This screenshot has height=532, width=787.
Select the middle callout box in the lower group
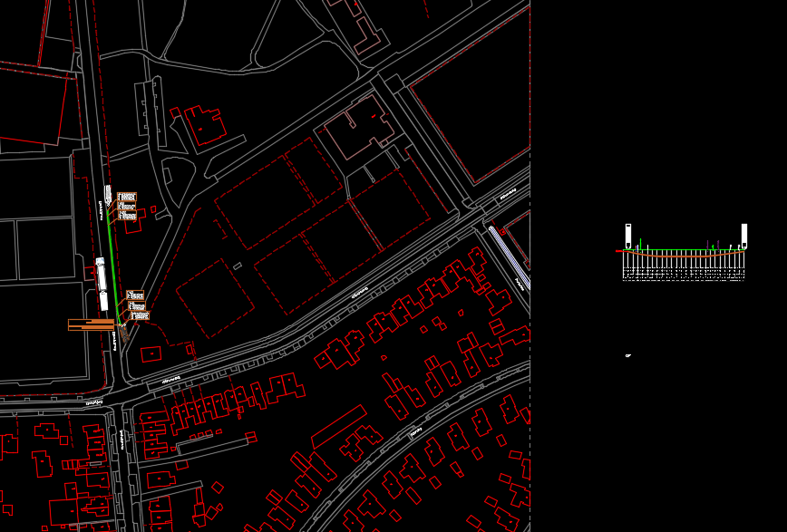137,305
